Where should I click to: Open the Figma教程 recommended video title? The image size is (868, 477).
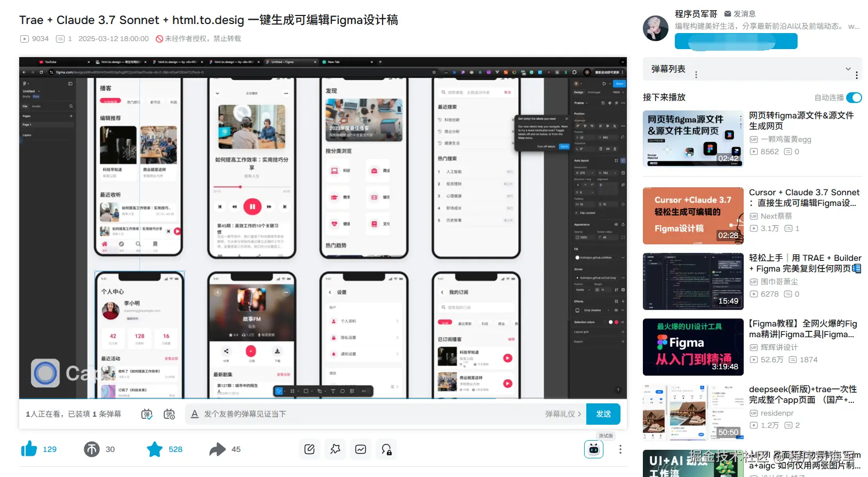pyautogui.click(x=802, y=329)
